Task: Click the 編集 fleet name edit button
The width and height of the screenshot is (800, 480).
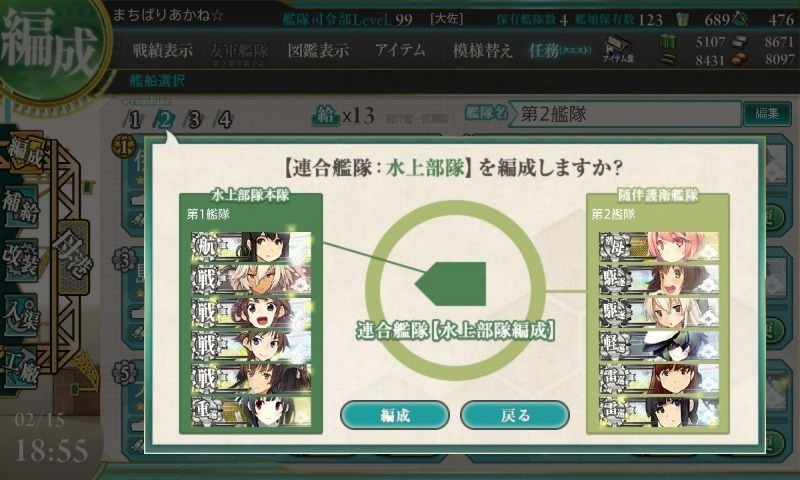Action: [x=767, y=113]
